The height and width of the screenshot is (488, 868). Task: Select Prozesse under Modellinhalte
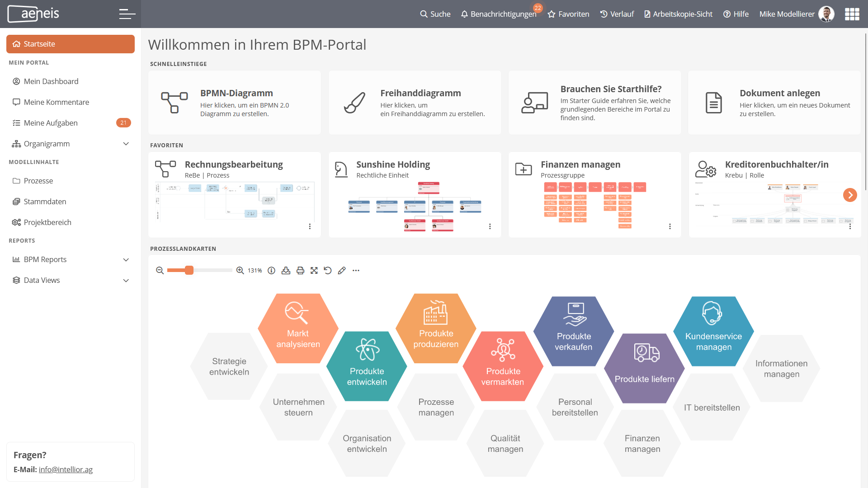click(38, 180)
